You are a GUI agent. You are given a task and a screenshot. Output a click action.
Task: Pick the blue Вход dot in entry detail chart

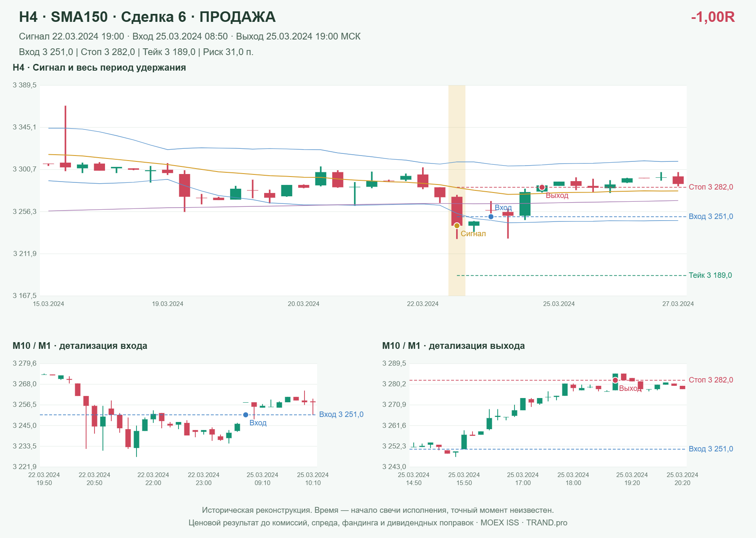point(246,415)
